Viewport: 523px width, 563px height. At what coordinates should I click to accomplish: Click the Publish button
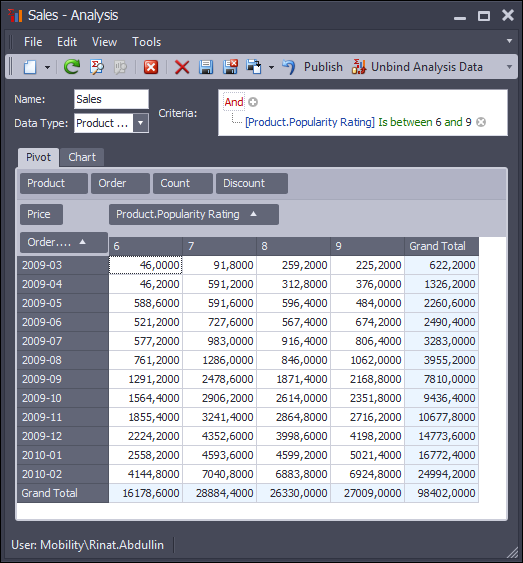[323, 67]
